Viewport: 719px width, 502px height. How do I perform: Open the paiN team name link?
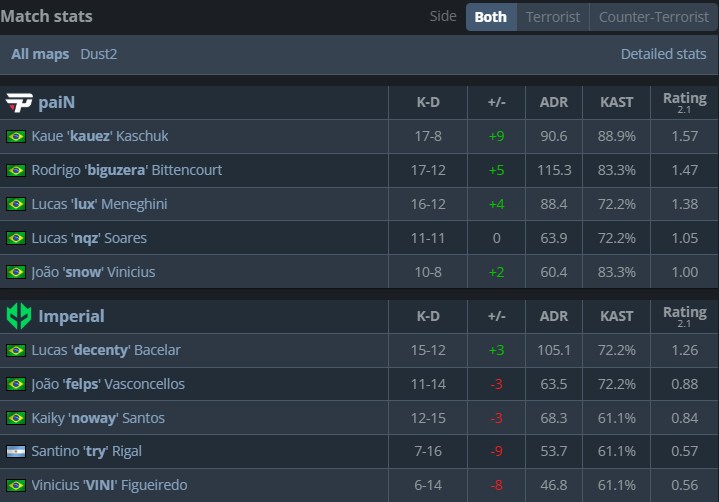[57, 102]
